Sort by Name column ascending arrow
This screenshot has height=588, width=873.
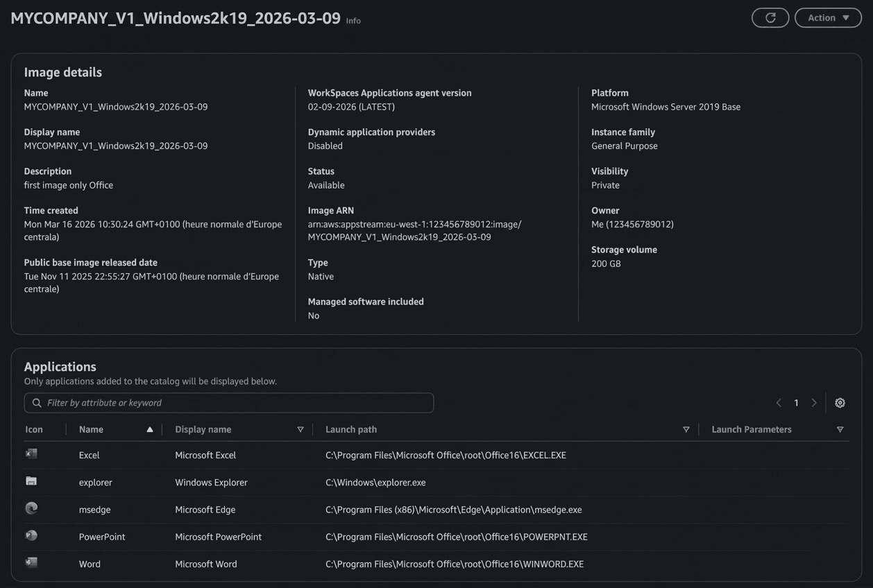pos(150,429)
